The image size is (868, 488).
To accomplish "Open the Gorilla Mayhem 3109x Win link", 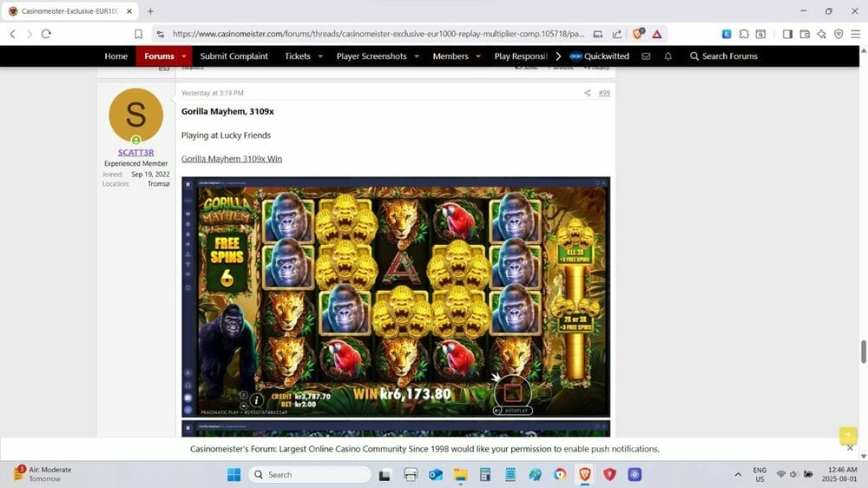I will 232,159.
